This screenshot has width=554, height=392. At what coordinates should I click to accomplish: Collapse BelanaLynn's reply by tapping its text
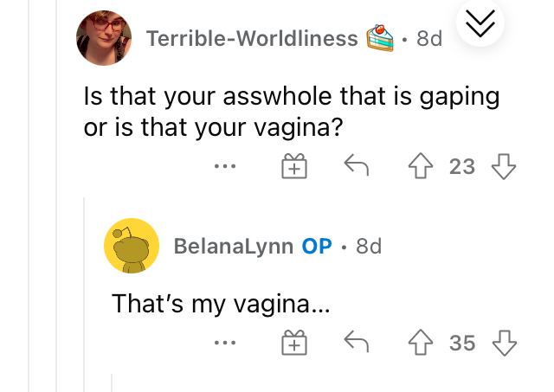[x=221, y=304]
